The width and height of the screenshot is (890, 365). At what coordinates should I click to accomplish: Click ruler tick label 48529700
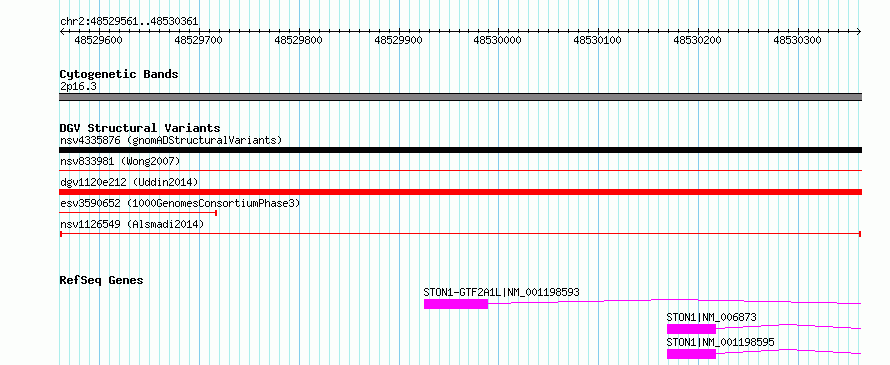click(199, 40)
